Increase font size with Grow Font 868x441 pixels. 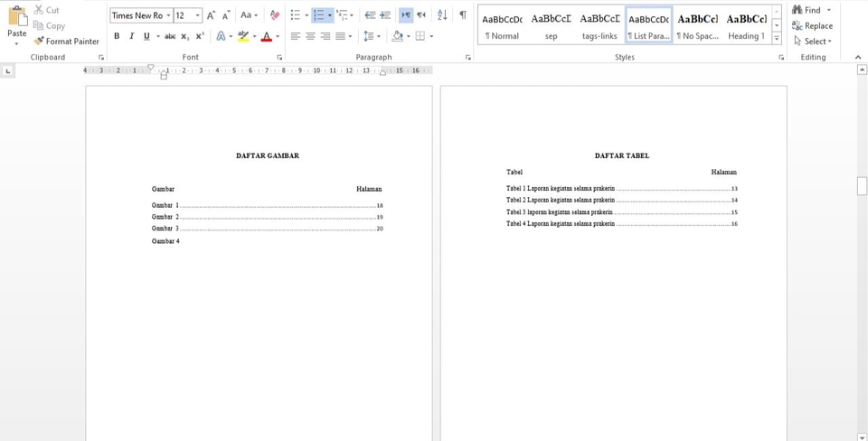tap(211, 15)
